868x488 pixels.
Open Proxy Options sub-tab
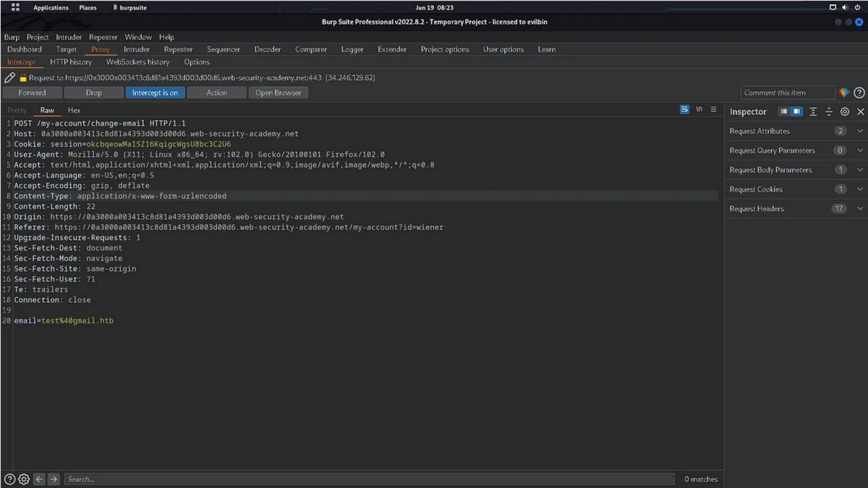197,62
